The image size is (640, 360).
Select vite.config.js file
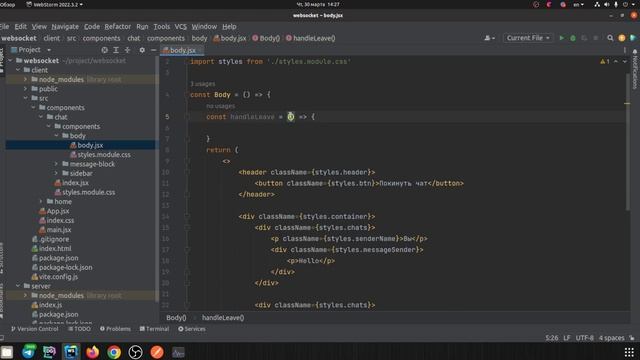55,277
